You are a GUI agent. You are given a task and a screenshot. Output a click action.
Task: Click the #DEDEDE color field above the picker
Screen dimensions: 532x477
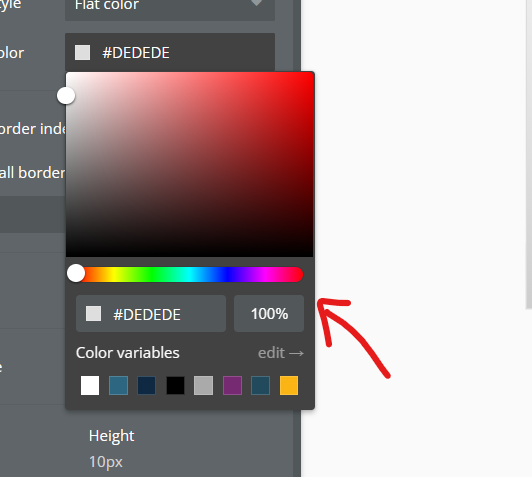pos(170,53)
